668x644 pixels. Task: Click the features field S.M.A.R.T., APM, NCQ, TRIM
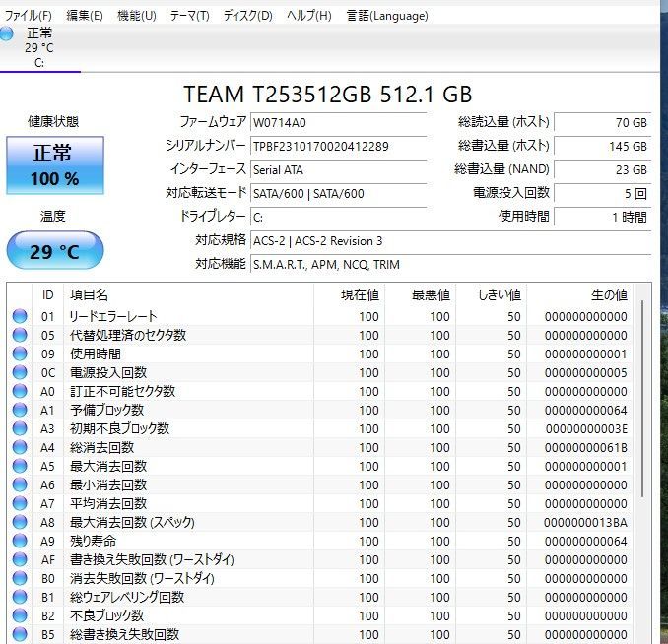click(450, 265)
